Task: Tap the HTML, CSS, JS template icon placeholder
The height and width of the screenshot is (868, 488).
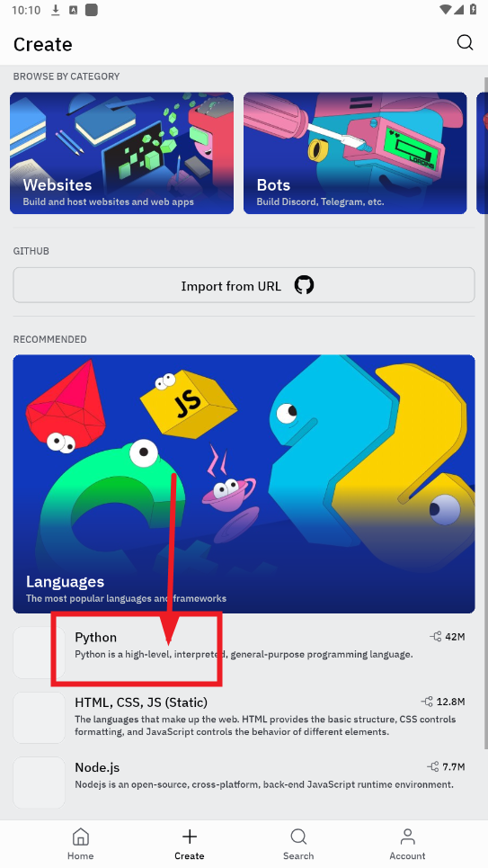Action: [x=39, y=718]
